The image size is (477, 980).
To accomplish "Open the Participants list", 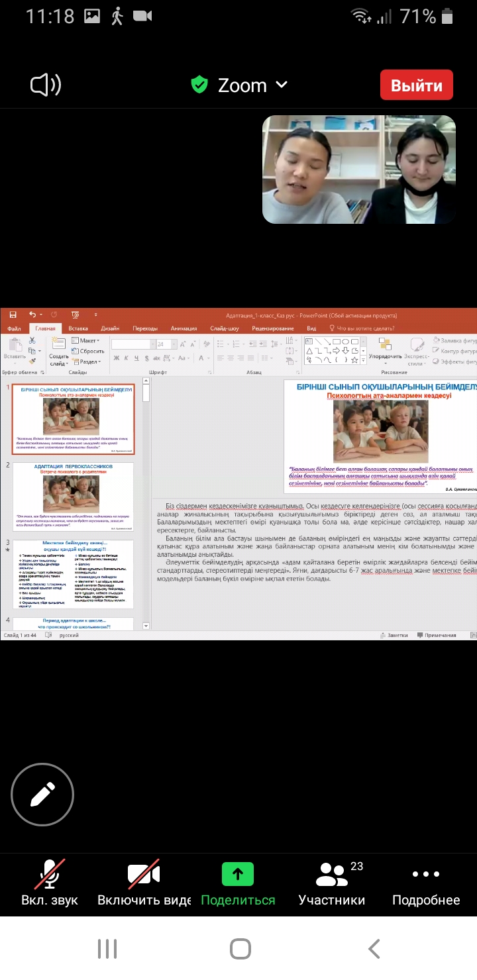I will (x=332, y=883).
